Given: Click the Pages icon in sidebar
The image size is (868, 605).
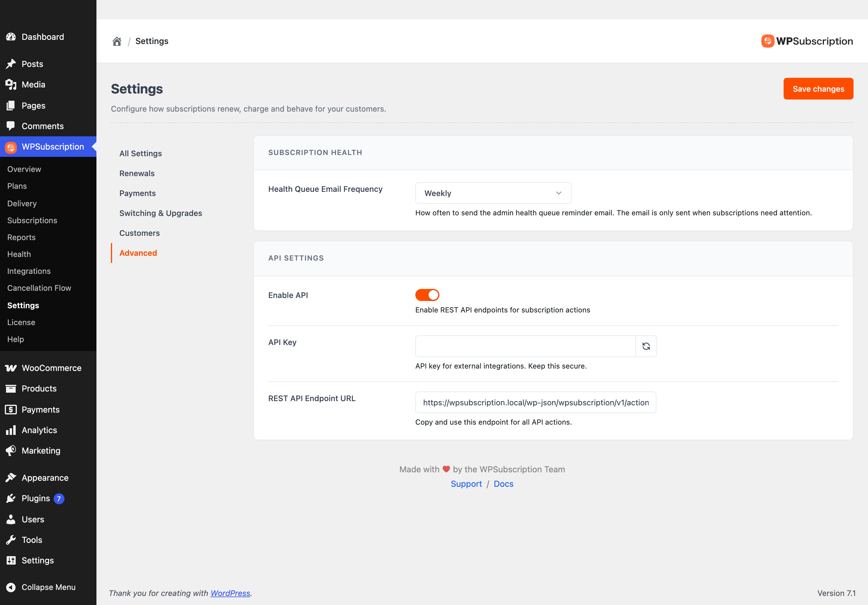Looking at the screenshot, I should click(11, 106).
